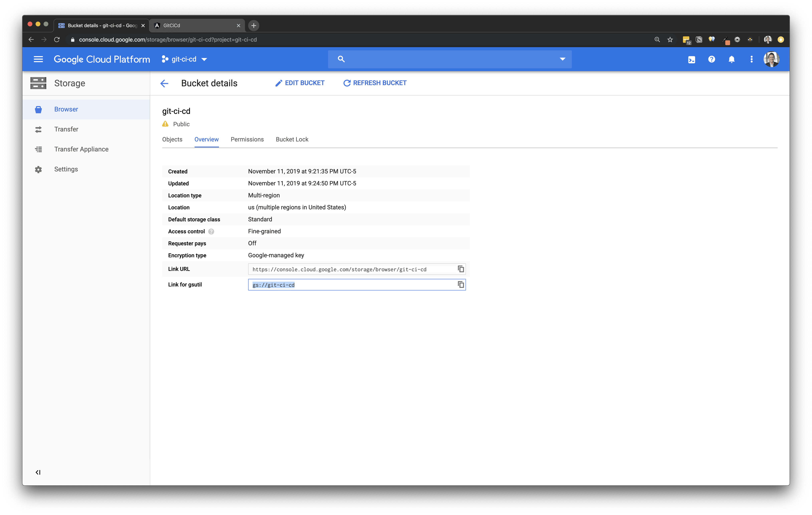Open the help question mark menu
Image resolution: width=812 pixels, height=515 pixels.
[x=711, y=59]
